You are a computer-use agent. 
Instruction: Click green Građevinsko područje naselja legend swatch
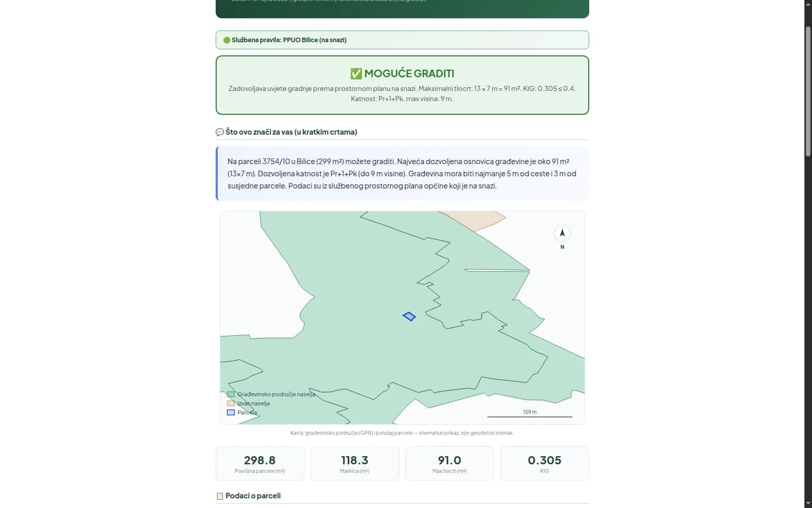click(231, 394)
